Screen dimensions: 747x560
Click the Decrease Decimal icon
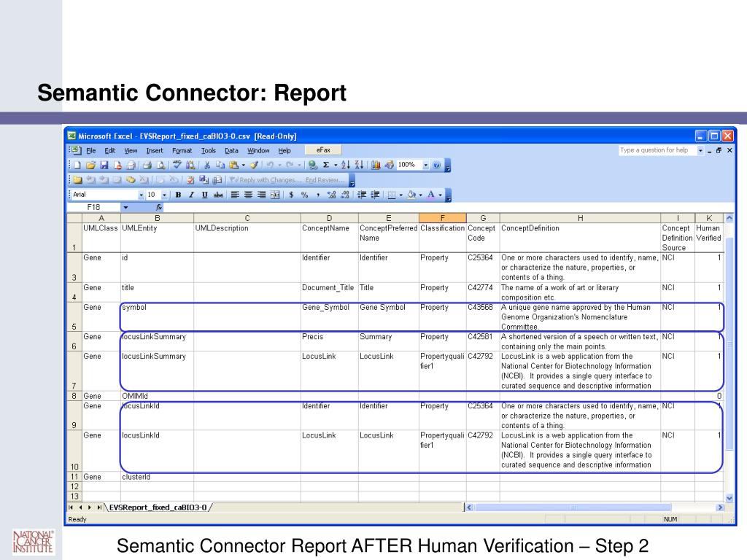(345, 195)
